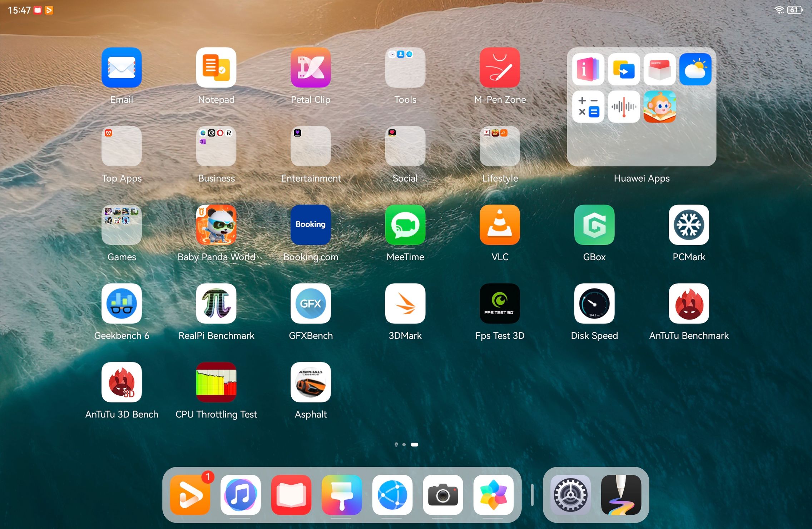Launch GBox app
The width and height of the screenshot is (812, 529).
point(594,225)
